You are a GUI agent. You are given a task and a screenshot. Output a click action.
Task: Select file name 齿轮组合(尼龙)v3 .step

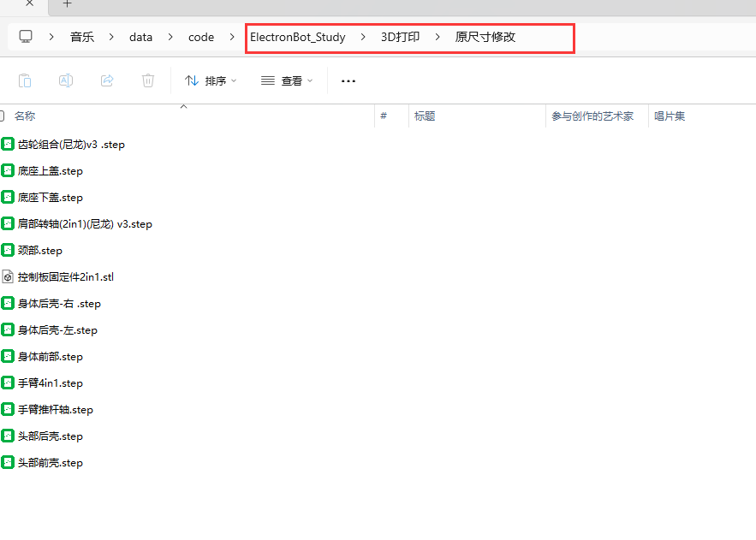pyautogui.click(x=71, y=145)
